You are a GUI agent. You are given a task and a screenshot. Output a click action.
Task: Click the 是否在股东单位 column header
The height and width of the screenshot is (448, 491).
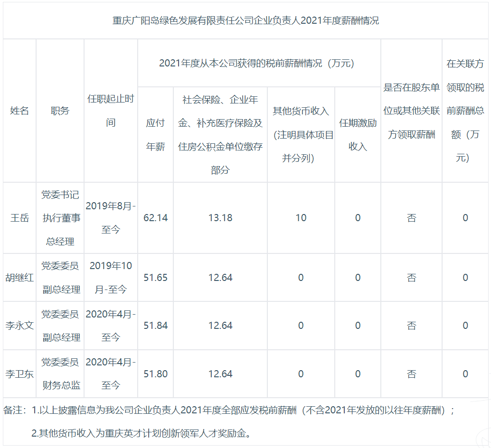(x=412, y=111)
